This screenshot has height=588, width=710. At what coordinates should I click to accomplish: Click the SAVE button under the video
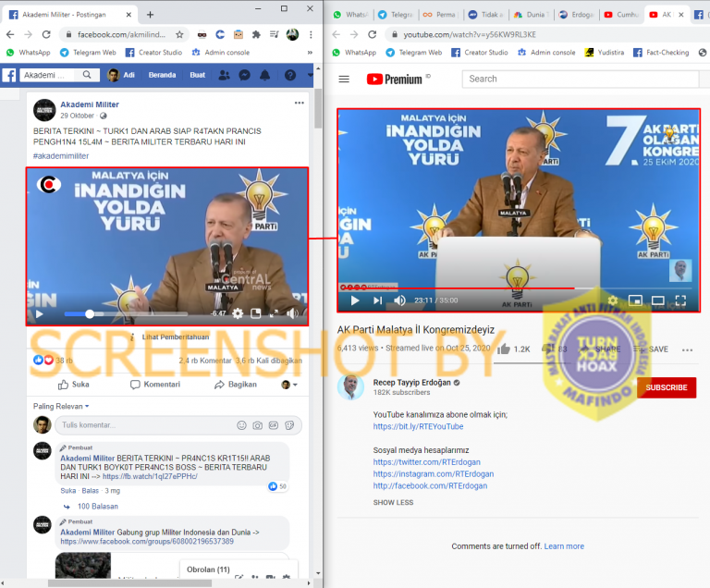tap(651, 349)
